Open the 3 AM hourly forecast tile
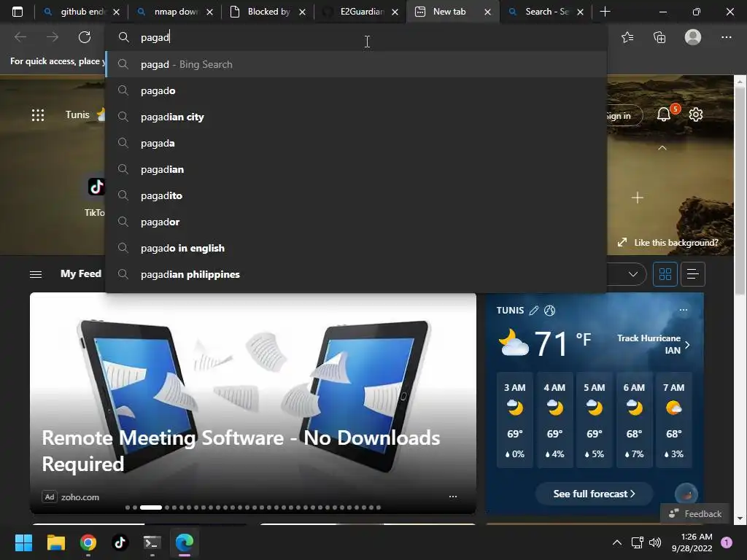 (514, 421)
